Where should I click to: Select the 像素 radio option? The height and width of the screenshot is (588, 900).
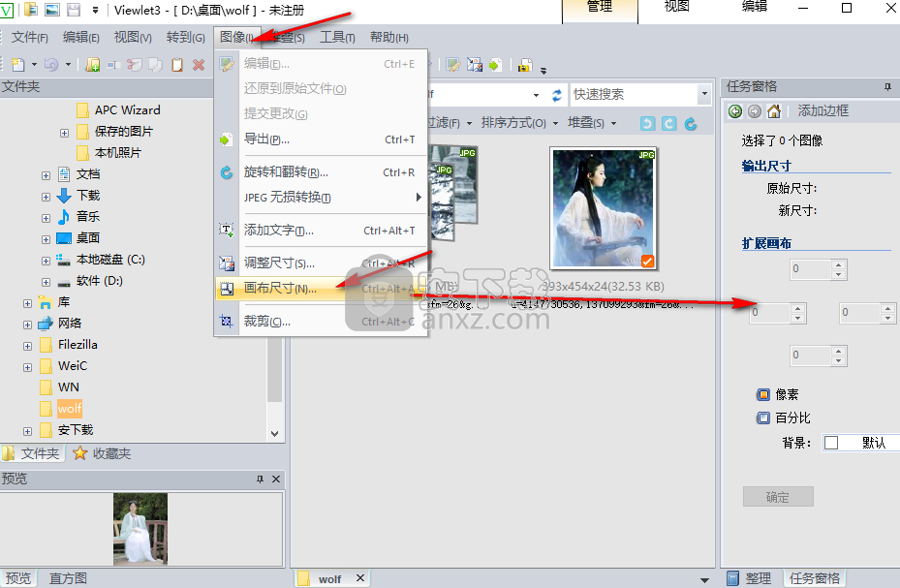763,394
